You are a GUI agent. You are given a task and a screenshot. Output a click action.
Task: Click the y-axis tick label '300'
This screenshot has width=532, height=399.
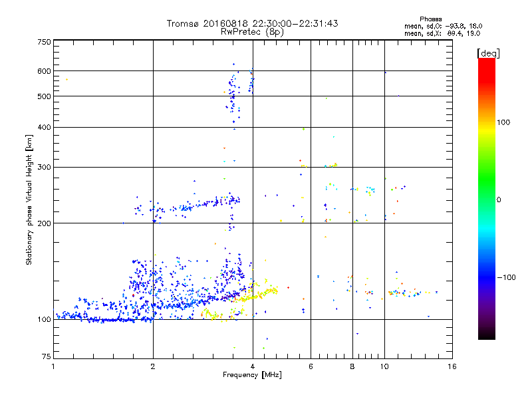(x=45, y=167)
